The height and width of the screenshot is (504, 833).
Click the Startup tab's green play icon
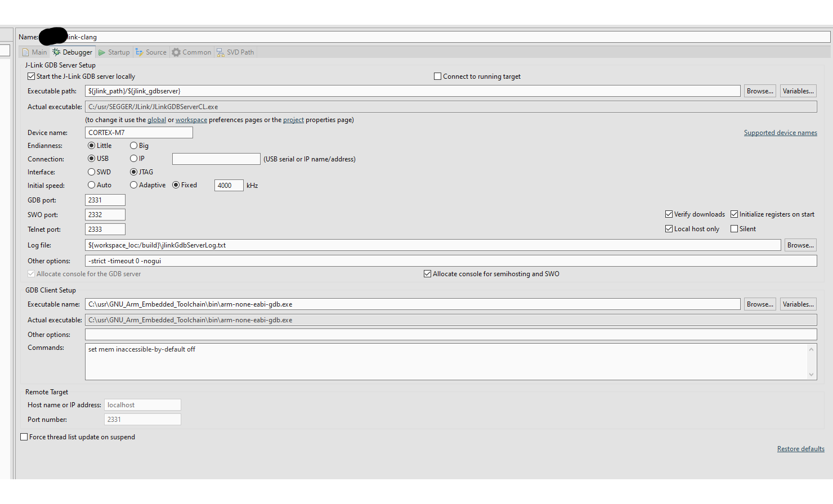[x=101, y=51]
